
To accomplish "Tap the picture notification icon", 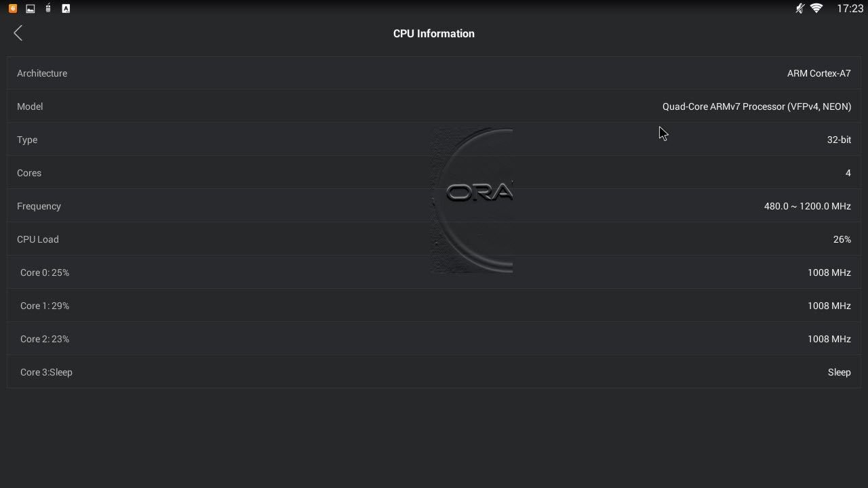I will click(30, 9).
